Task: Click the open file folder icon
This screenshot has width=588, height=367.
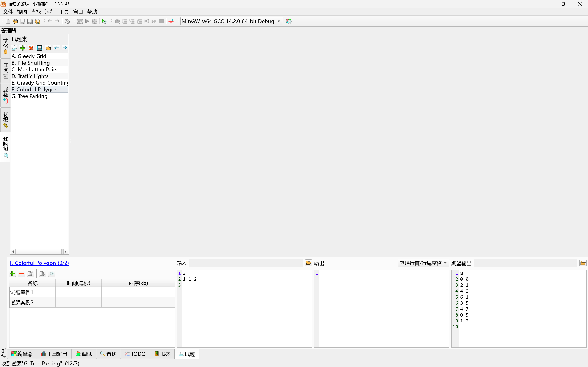Action: tap(15, 21)
